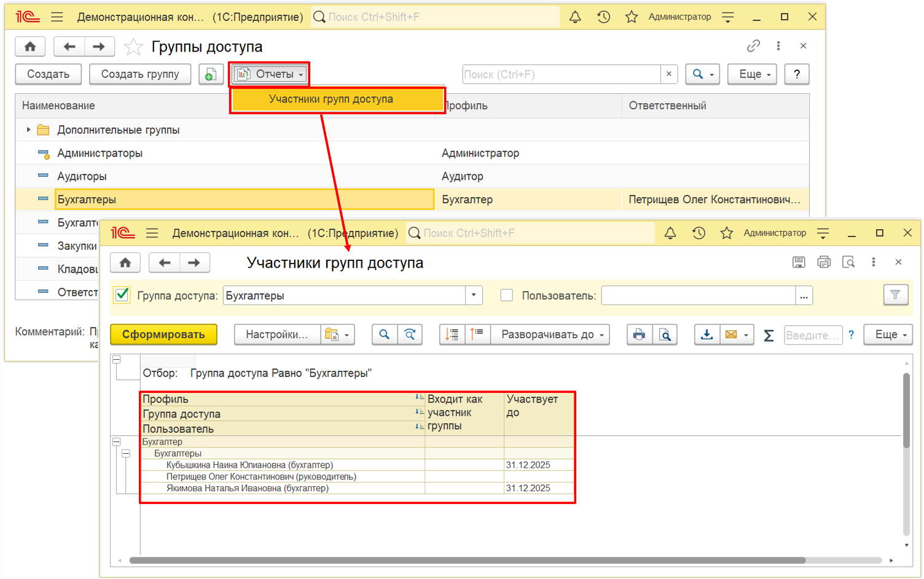The width and height of the screenshot is (924, 579).
Task: Open favorites star in the back window title bar
Action: point(632,17)
